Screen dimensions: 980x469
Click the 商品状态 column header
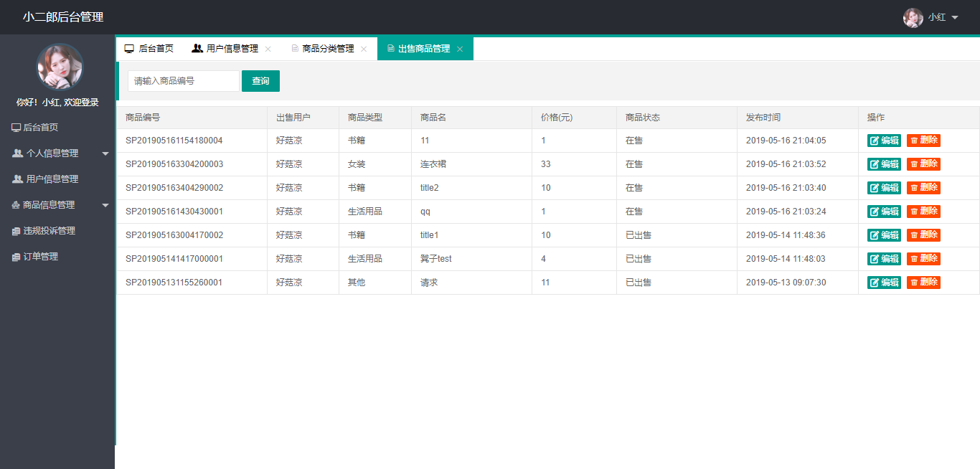[x=677, y=118]
